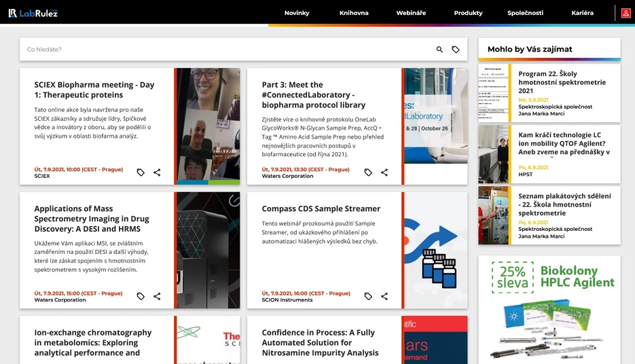Share the Compass CDS Sample Streamer webinar
635x364 pixels.
click(x=384, y=296)
